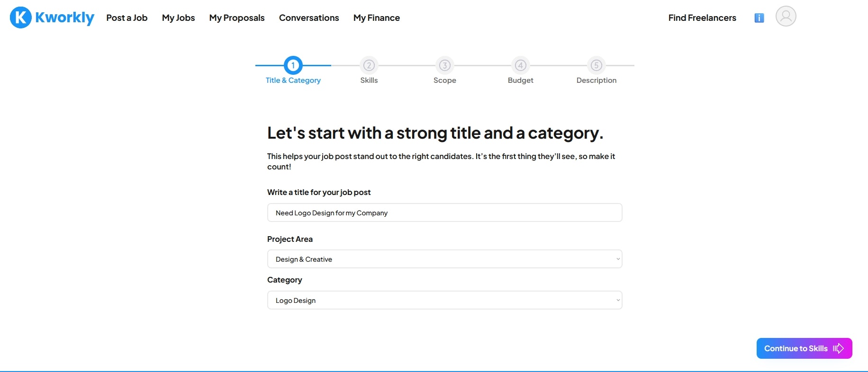Click the job post title input field
The image size is (868, 372).
tap(444, 213)
